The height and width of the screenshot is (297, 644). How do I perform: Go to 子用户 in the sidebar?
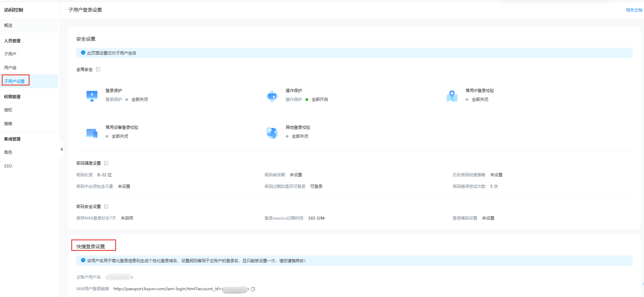pyautogui.click(x=10, y=54)
